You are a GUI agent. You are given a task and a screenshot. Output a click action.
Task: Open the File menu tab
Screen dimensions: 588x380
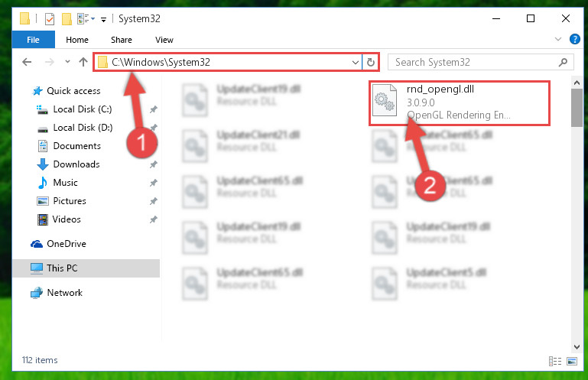(x=33, y=40)
